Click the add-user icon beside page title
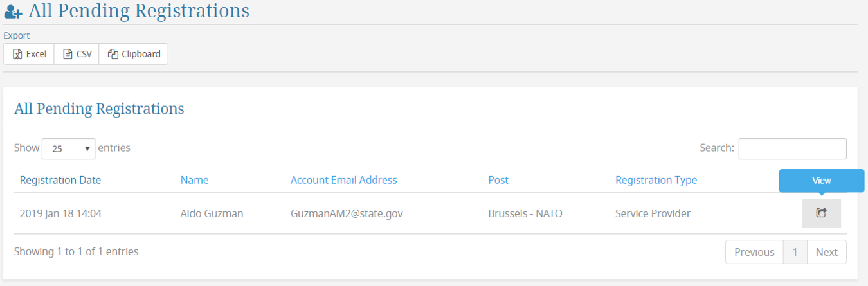The width and height of the screenshot is (868, 286). coord(13,12)
